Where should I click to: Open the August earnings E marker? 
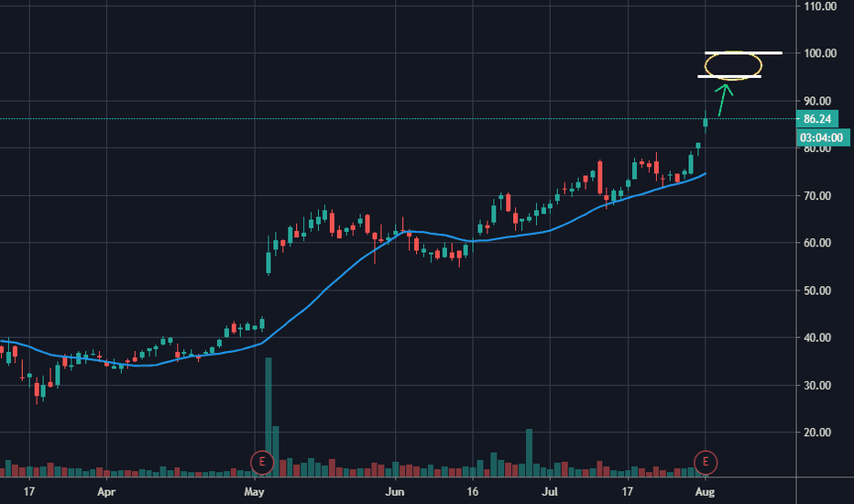pyautogui.click(x=706, y=462)
